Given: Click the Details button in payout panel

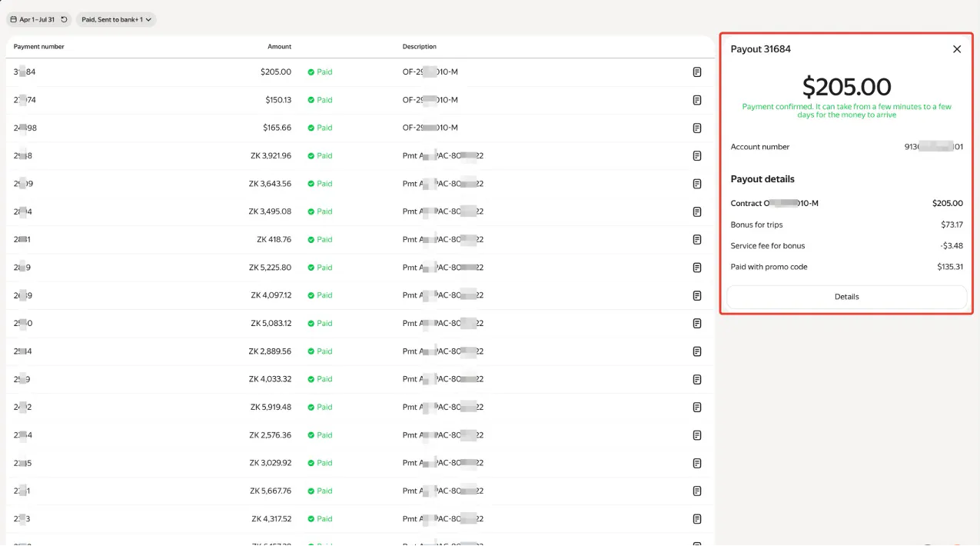Looking at the screenshot, I should (x=846, y=297).
